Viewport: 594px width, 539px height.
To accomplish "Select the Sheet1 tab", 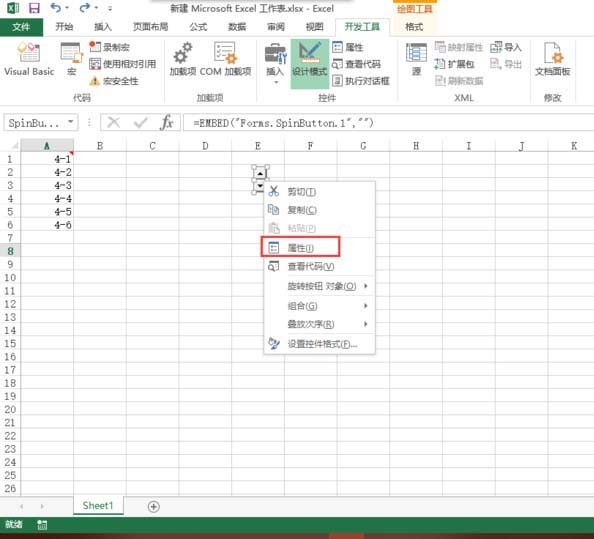I will [x=98, y=506].
